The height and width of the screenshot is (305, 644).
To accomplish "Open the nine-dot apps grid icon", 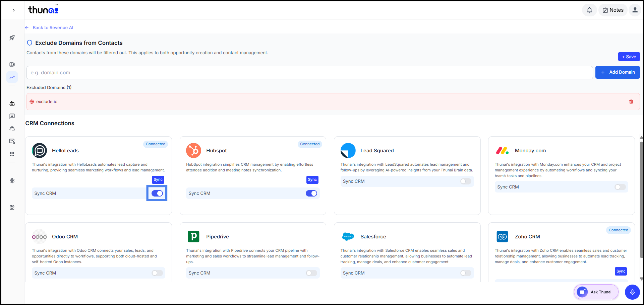I will point(12,154).
